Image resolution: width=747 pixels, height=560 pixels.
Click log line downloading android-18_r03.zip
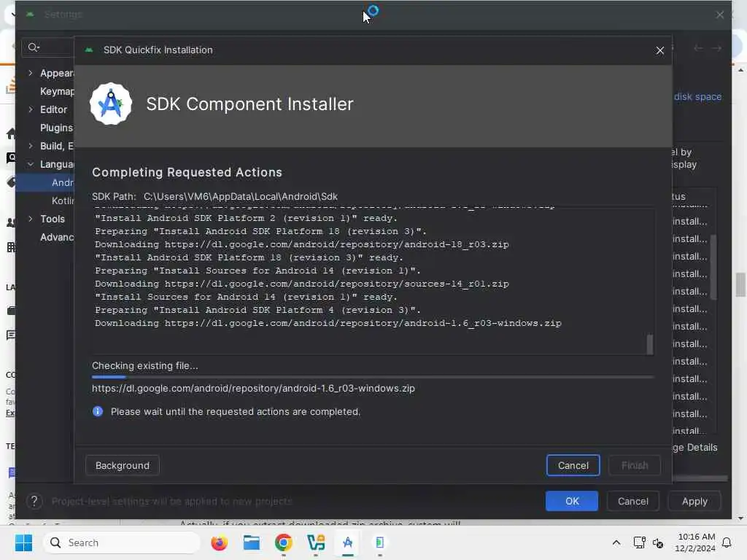[301, 244]
